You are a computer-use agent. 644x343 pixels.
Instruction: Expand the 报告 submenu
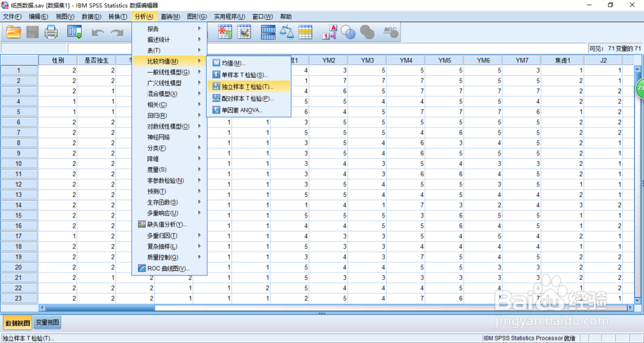point(169,29)
